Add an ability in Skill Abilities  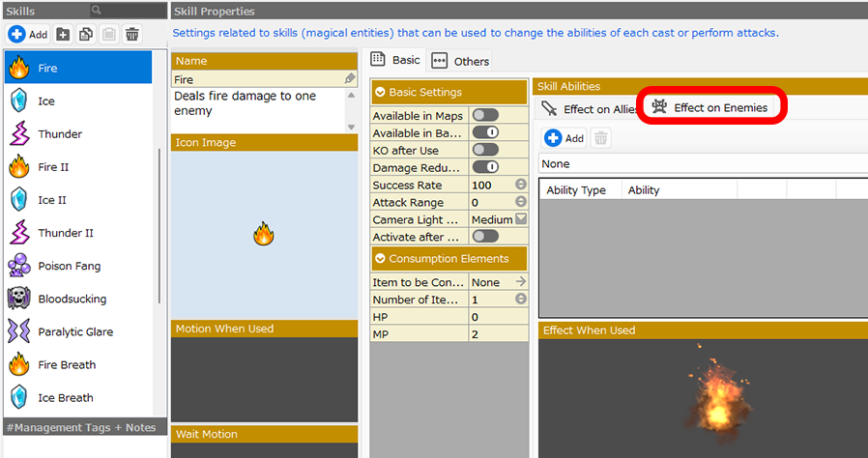pos(564,138)
